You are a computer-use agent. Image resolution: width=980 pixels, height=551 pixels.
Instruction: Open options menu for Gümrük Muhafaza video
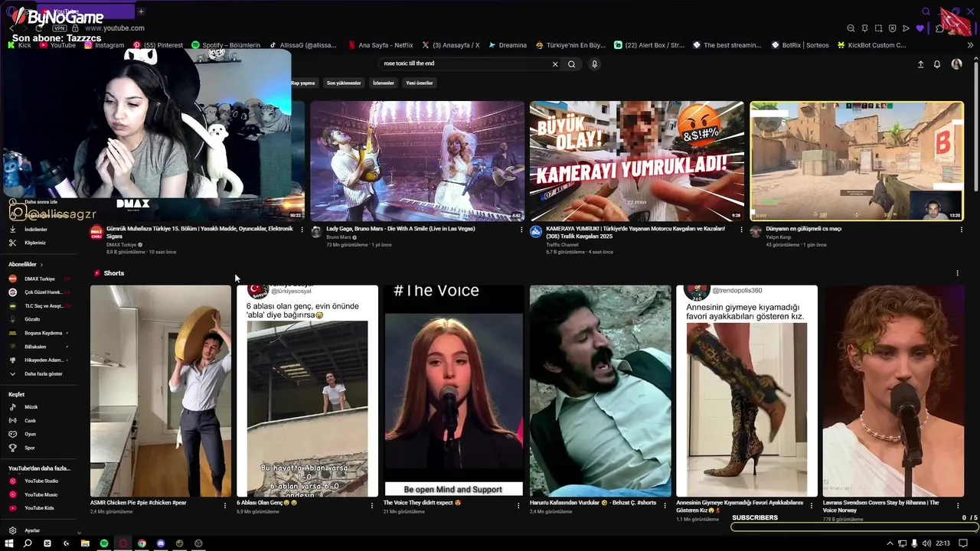302,230
